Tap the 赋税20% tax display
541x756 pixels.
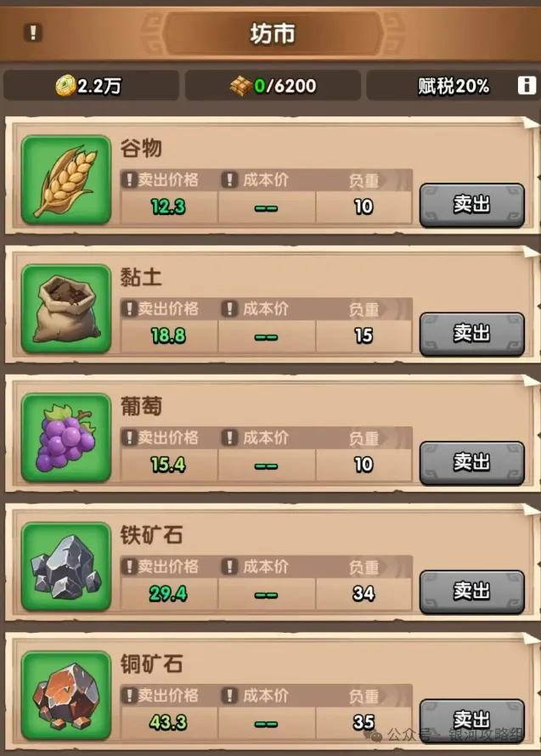[454, 86]
